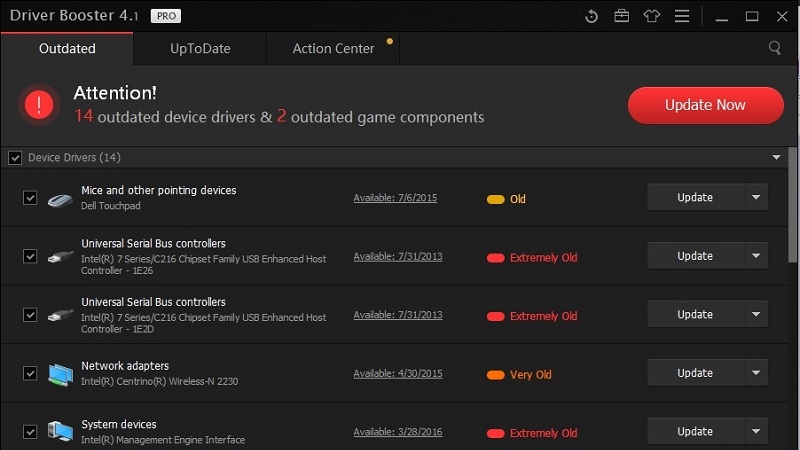Click the System devices computer icon

[x=60, y=431]
